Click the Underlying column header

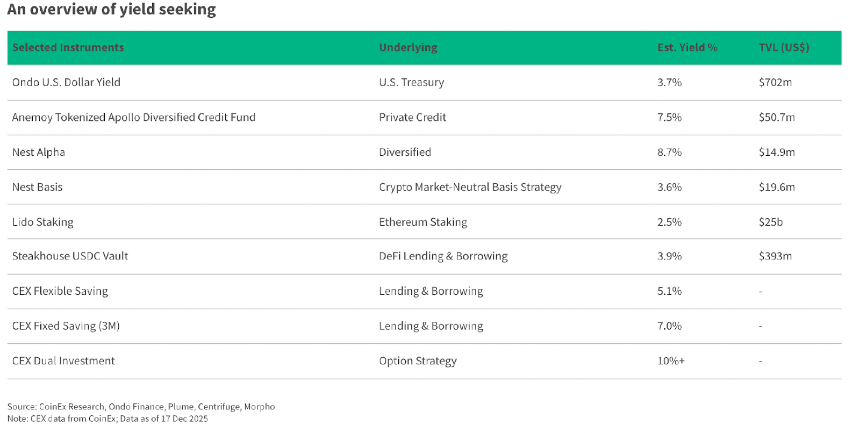408,48
